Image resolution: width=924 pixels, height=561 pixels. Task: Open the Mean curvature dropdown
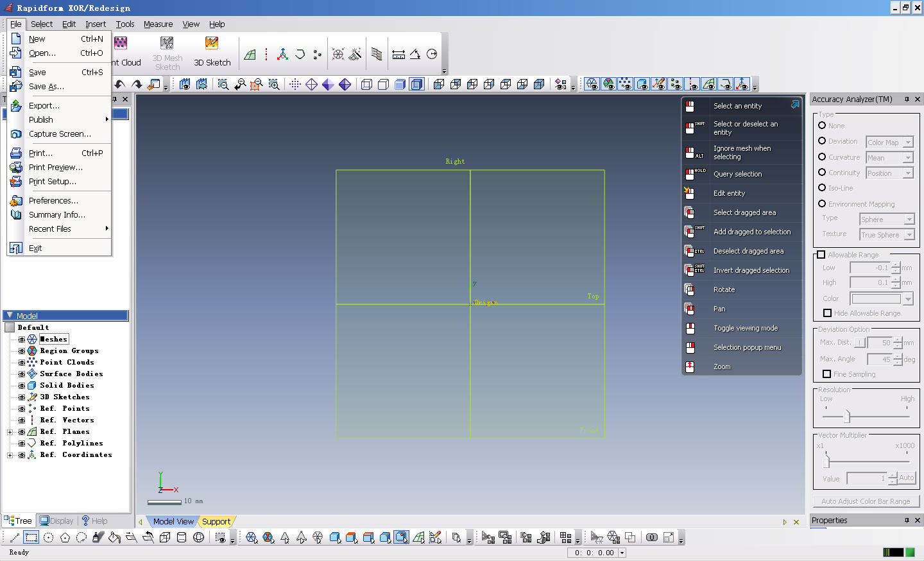pyautogui.click(x=908, y=158)
